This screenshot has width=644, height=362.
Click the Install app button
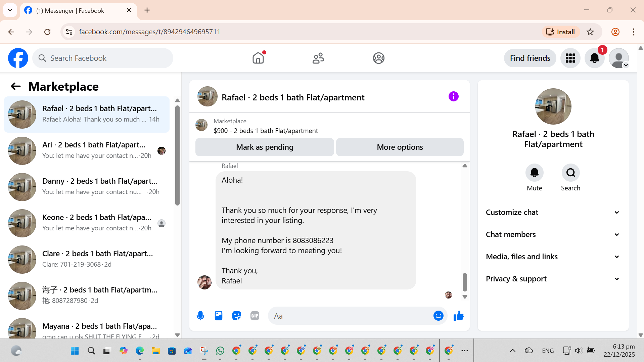(560, 32)
